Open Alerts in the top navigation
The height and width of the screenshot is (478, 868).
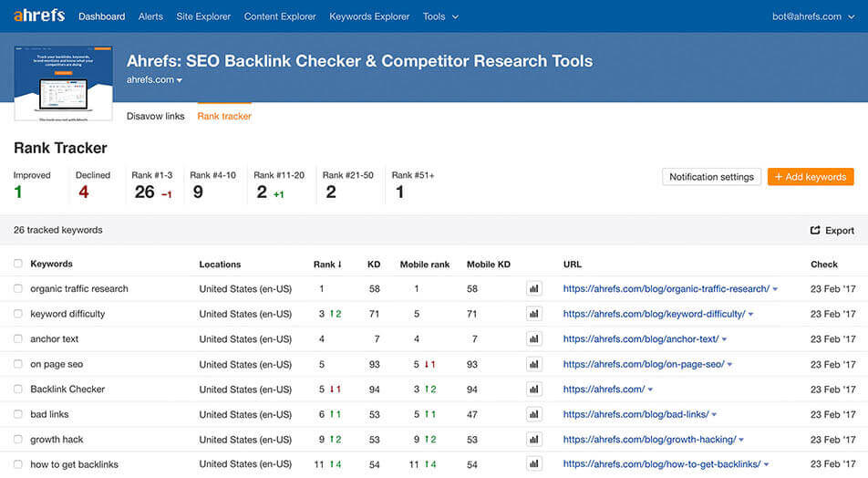tap(150, 16)
